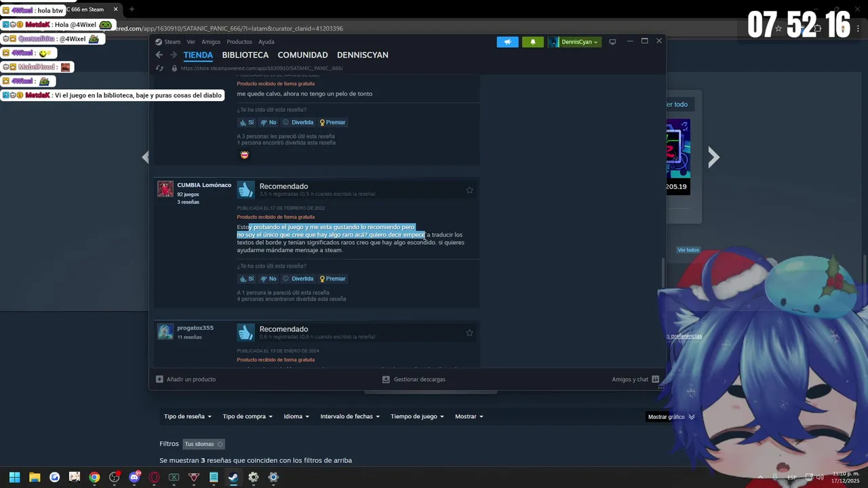The image size is (868, 488).
Task: Vote No on the first review
Action: click(x=269, y=123)
